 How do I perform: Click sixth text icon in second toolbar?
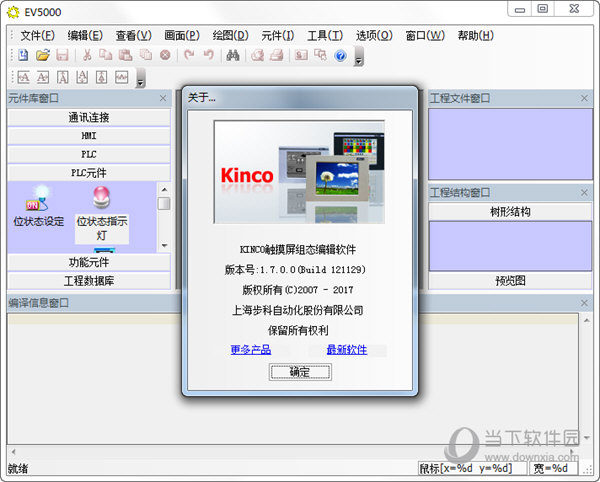(122, 78)
